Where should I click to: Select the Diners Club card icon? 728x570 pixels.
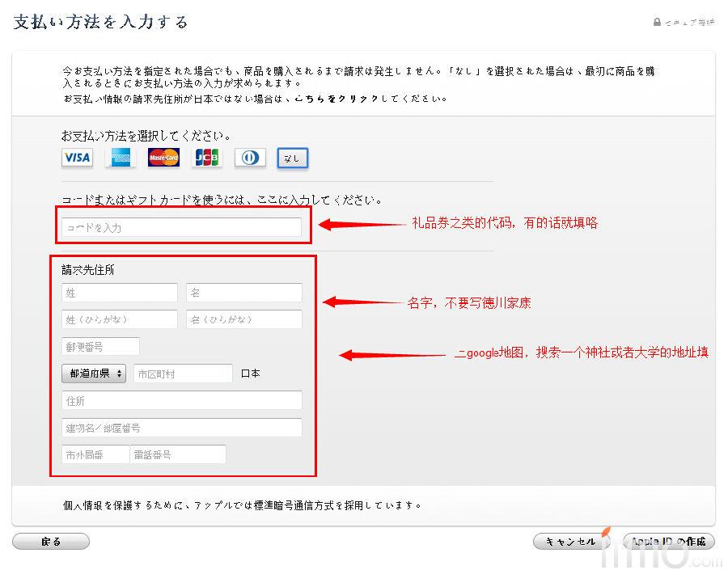point(250,158)
